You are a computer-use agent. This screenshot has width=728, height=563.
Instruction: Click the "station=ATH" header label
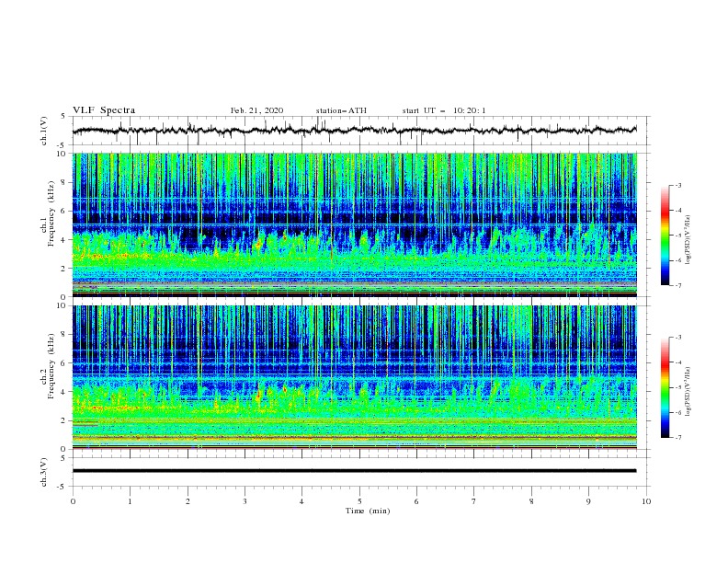(x=341, y=110)
